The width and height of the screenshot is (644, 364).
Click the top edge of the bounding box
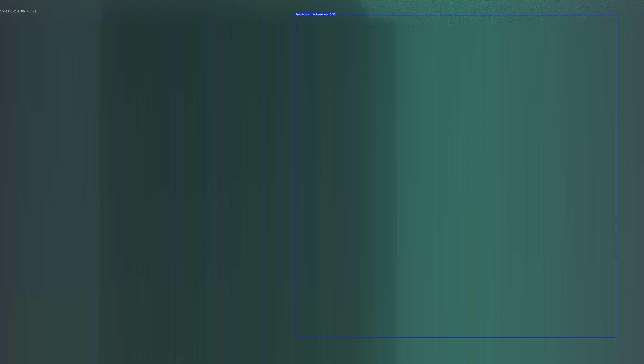point(456,16)
